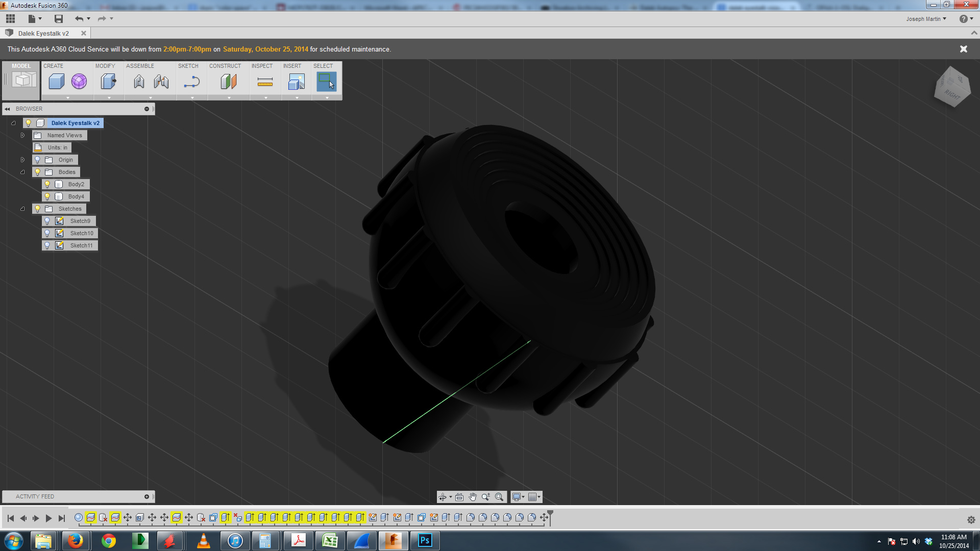The width and height of the screenshot is (980, 551).
Task: Open the ASSEMBLE menu
Action: click(x=140, y=66)
